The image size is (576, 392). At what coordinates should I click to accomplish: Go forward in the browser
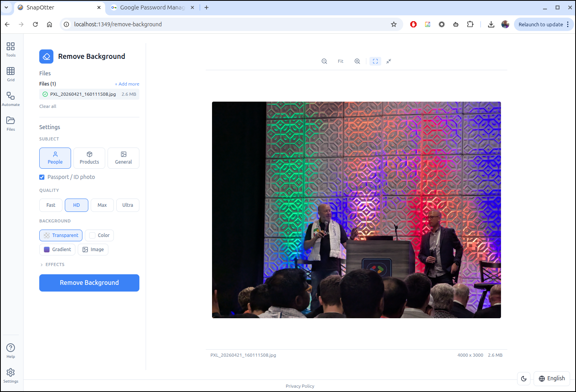[x=21, y=24]
